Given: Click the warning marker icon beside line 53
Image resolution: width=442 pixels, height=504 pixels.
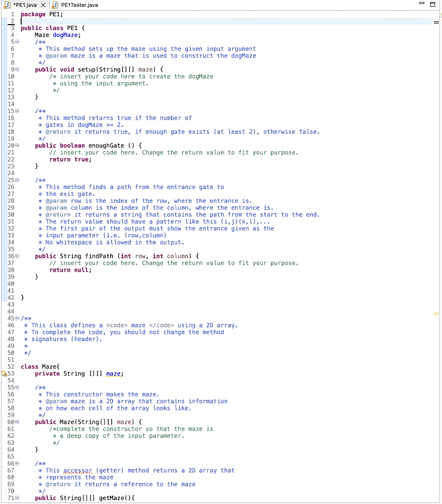Looking at the screenshot, I should pos(6,375).
